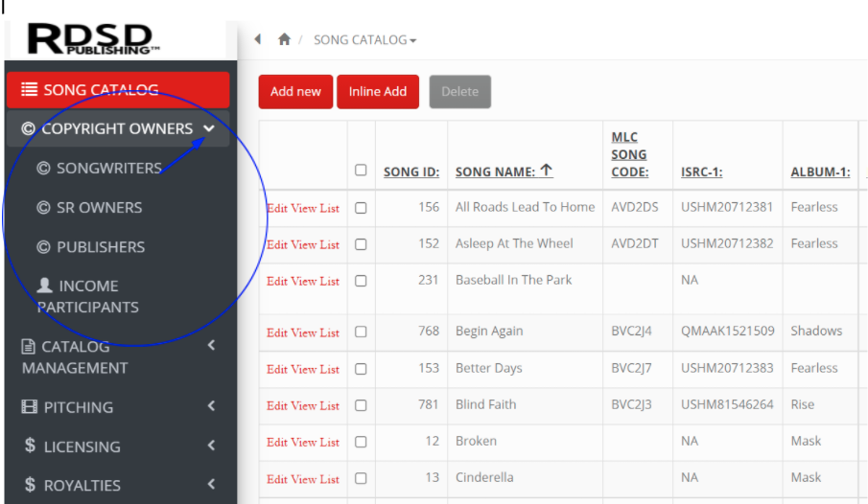Click ISRC value USHM81546264
The height and width of the screenshot is (504, 868).
click(727, 405)
